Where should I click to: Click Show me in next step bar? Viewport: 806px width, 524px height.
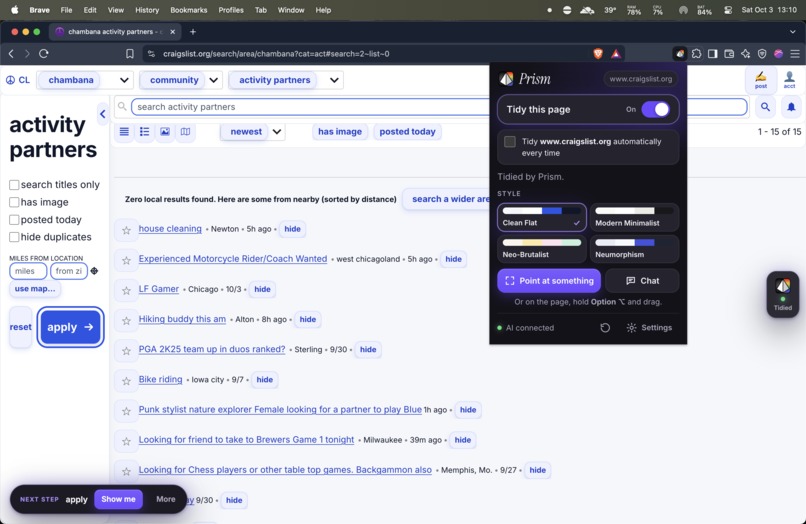[x=118, y=499]
